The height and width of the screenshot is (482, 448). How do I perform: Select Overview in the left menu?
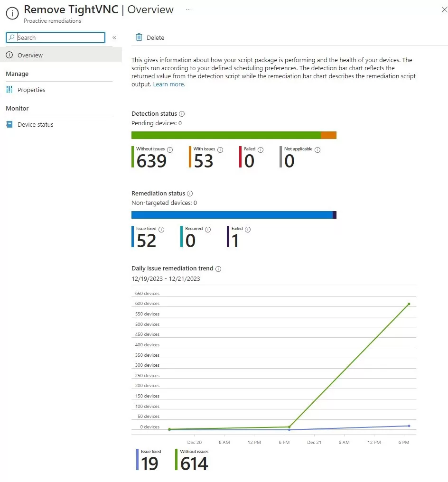coord(61,55)
